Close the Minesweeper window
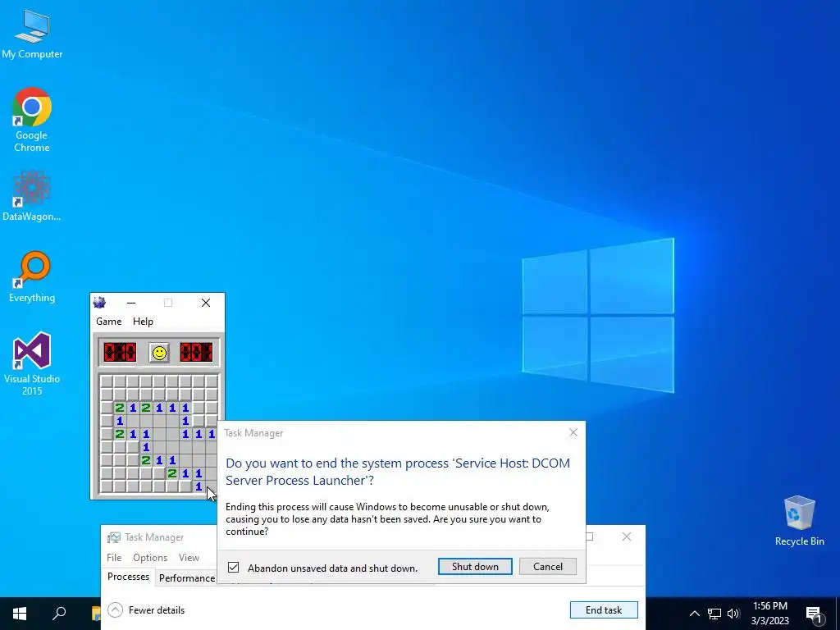This screenshot has width=840, height=630. 206,303
